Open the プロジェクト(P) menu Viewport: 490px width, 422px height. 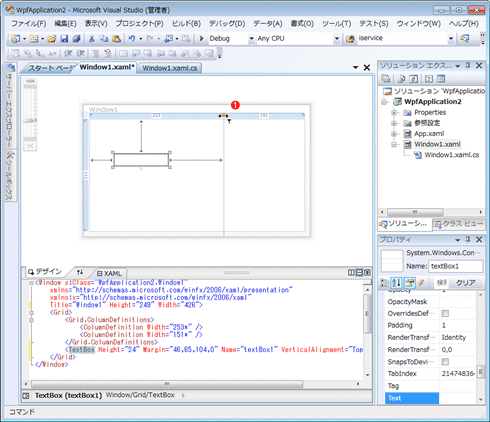pos(139,24)
